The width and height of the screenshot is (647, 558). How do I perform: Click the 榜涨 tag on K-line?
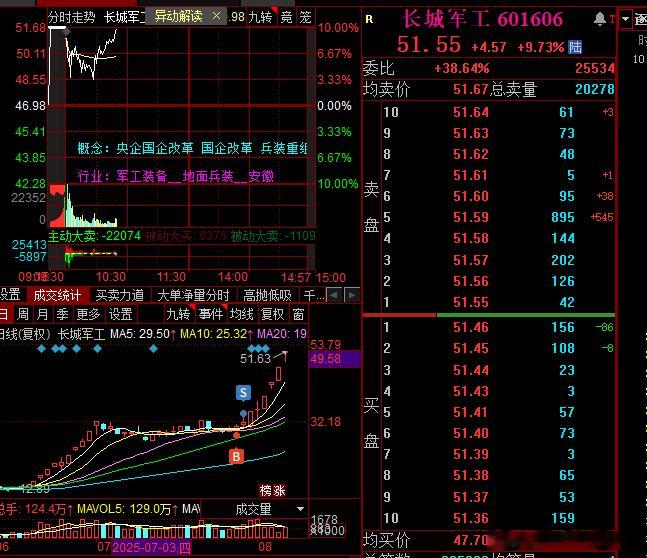(272, 490)
